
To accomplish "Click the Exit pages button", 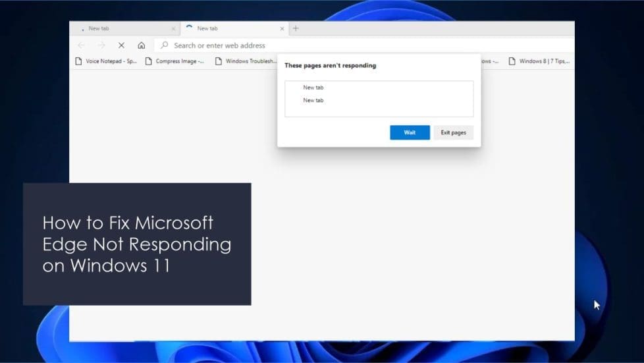I will (454, 132).
